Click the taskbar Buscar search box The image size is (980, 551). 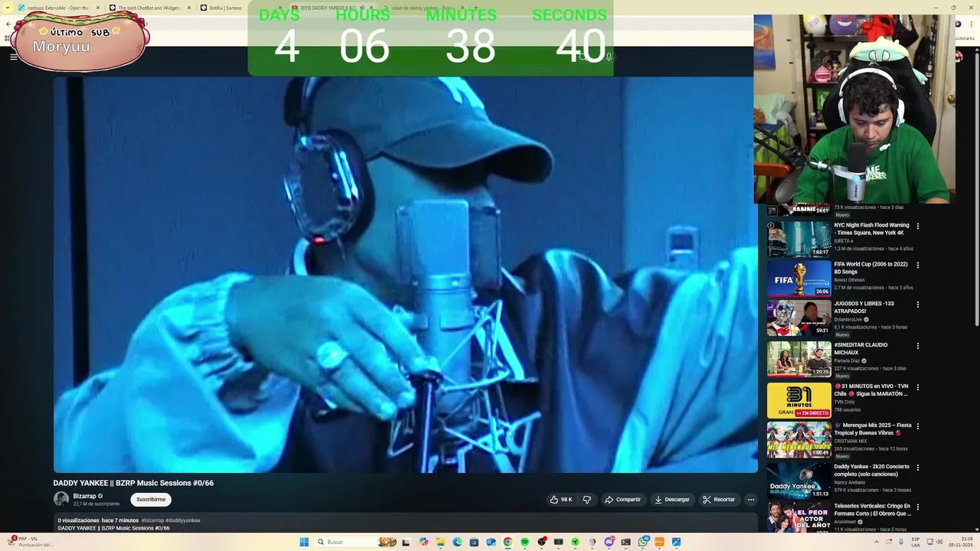(355, 542)
